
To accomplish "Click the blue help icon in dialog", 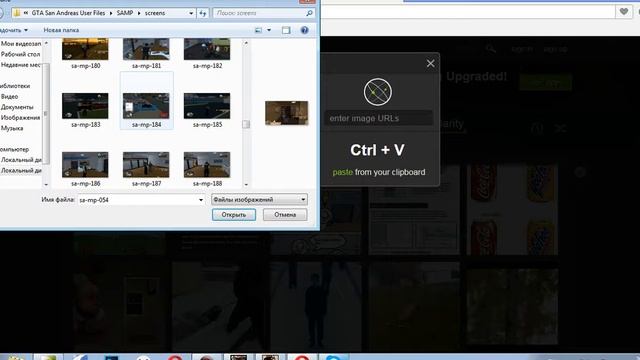I will click(x=304, y=30).
